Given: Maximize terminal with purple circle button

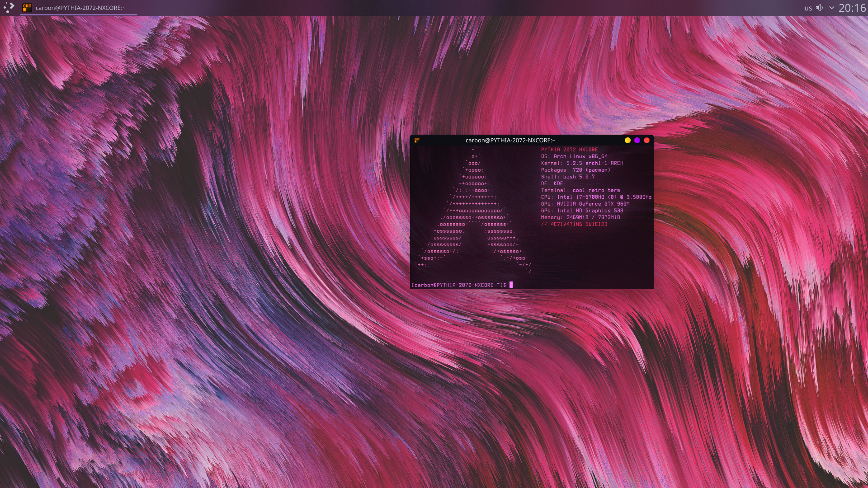Looking at the screenshot, I should click(x=637, y=141).
